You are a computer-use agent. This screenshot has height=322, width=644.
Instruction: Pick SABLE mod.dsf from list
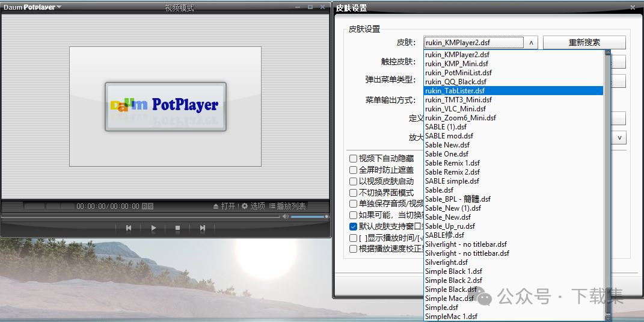(x=514, y=135)
